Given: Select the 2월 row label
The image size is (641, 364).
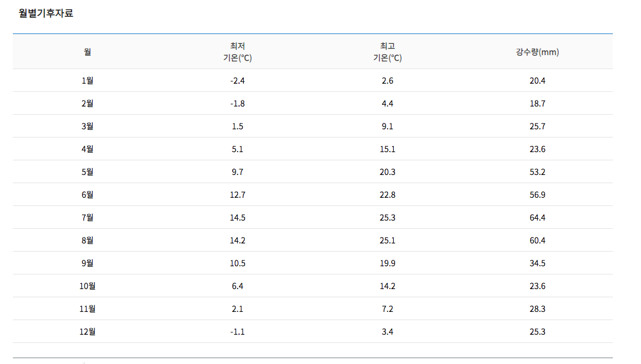Looking at the screenshot, I should coord(87,104).
